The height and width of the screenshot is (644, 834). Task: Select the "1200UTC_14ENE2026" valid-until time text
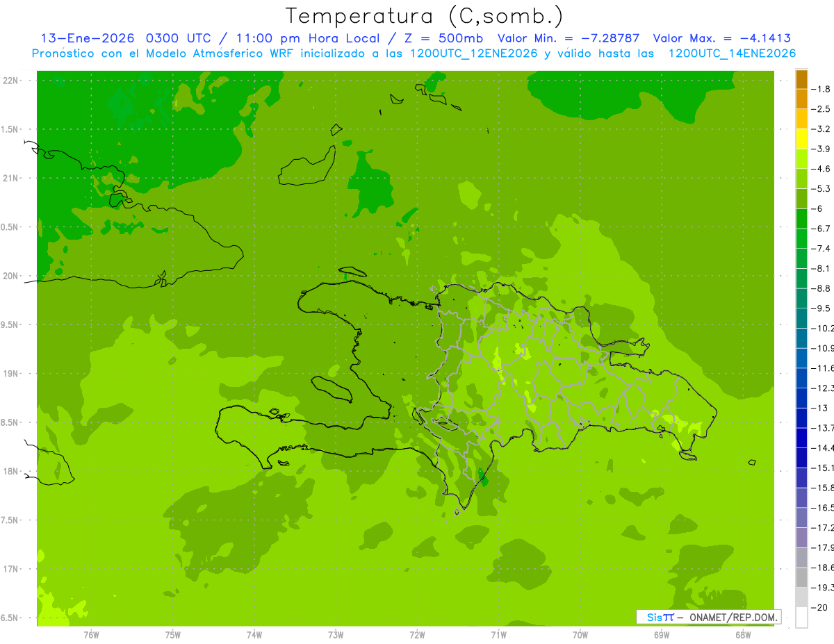pos(732,53)
